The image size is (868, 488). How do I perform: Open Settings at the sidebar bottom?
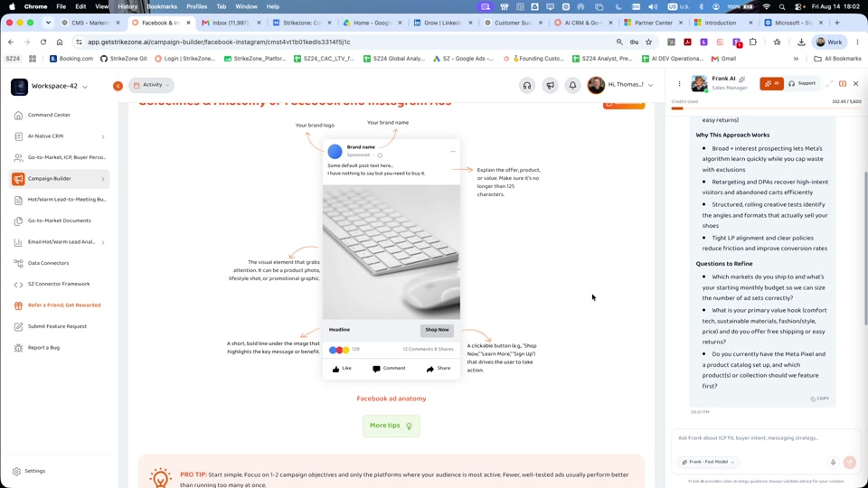29,472
